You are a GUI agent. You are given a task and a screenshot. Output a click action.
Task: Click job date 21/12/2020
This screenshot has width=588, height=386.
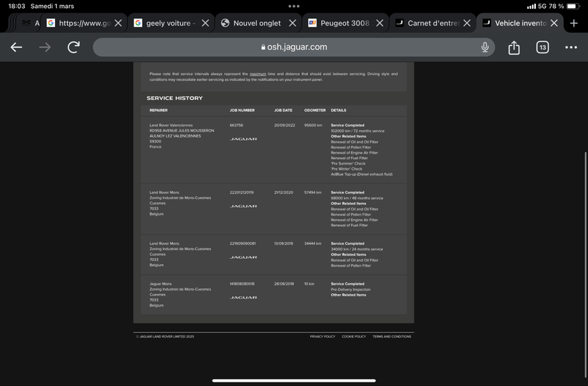click(x=284, y=193)
